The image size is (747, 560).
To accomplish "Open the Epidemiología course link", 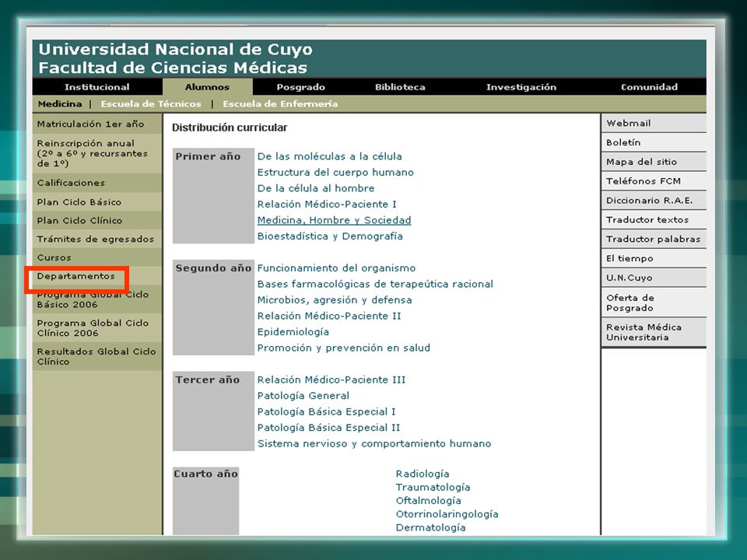I will click(x=293, y=332).
